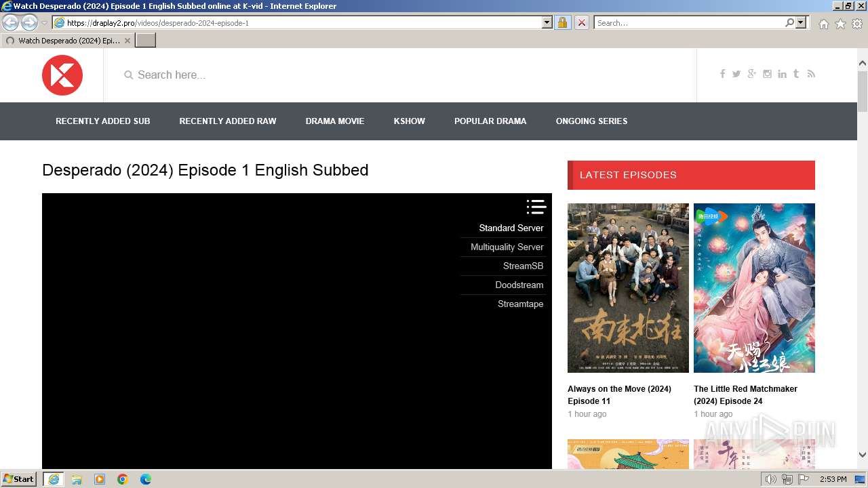The image size is (868, 488).
Task: Open File Explorer from the taskbar
Action: pos(77,479)
